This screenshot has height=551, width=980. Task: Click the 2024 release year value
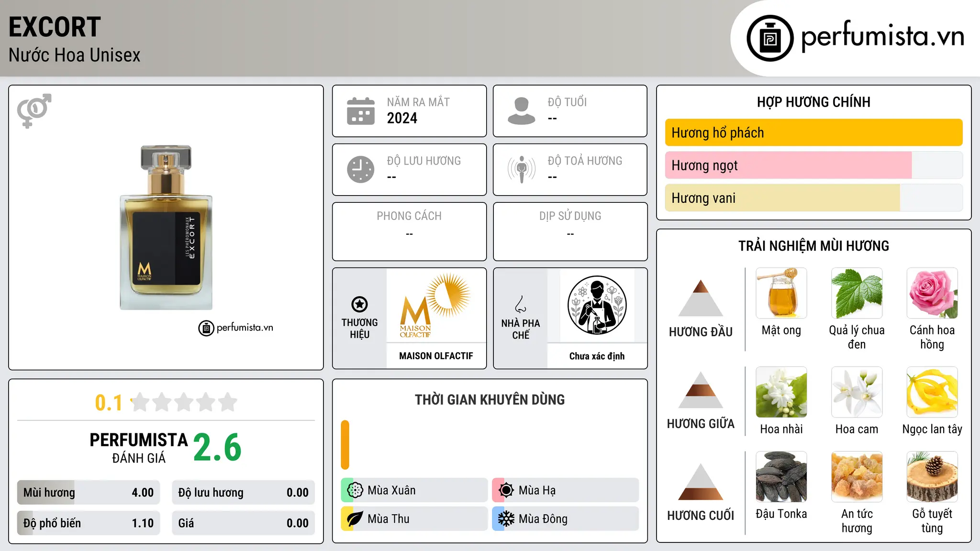pyautogui.click(x=402, y=118)
